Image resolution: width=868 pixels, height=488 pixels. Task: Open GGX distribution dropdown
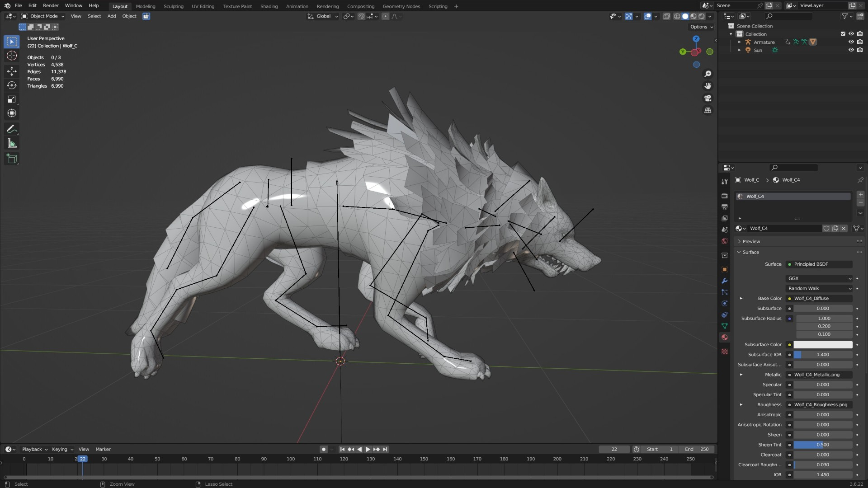(x=819, y=278)
